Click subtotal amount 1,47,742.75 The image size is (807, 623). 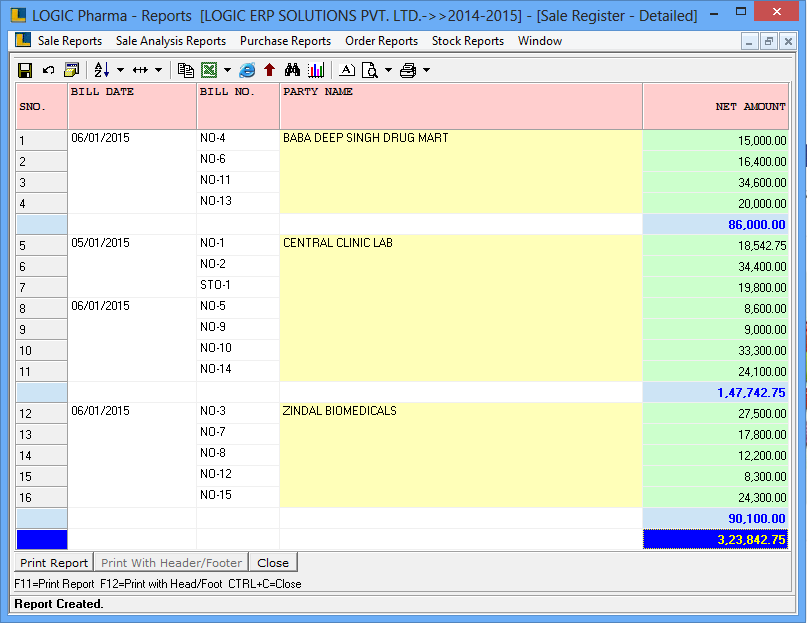(x=751, y=393)
